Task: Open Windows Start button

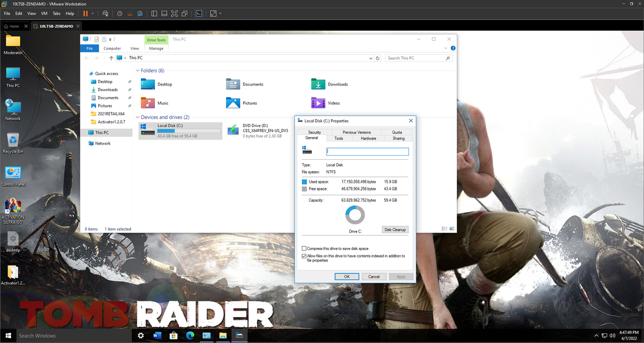Action: (8, 335)
